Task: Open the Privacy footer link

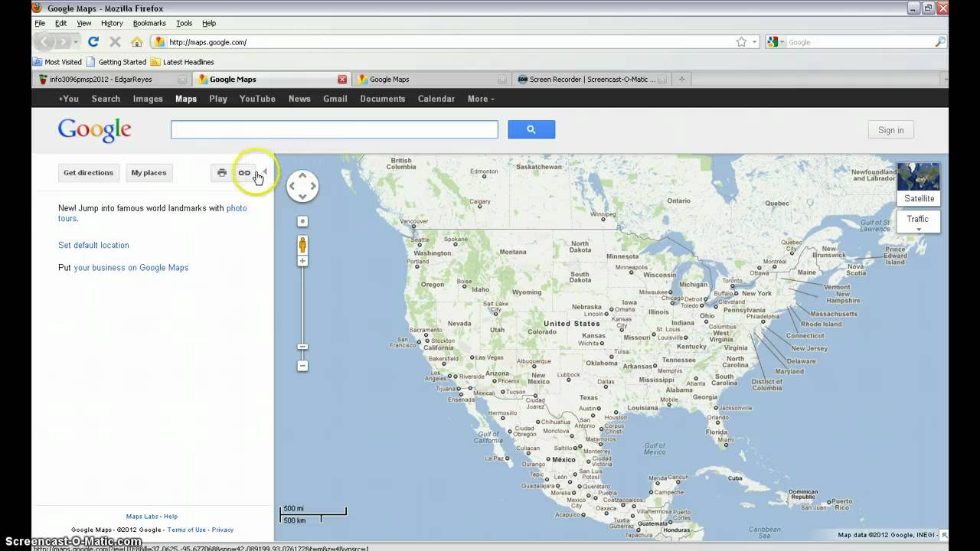Action: [x=223, y=530]
